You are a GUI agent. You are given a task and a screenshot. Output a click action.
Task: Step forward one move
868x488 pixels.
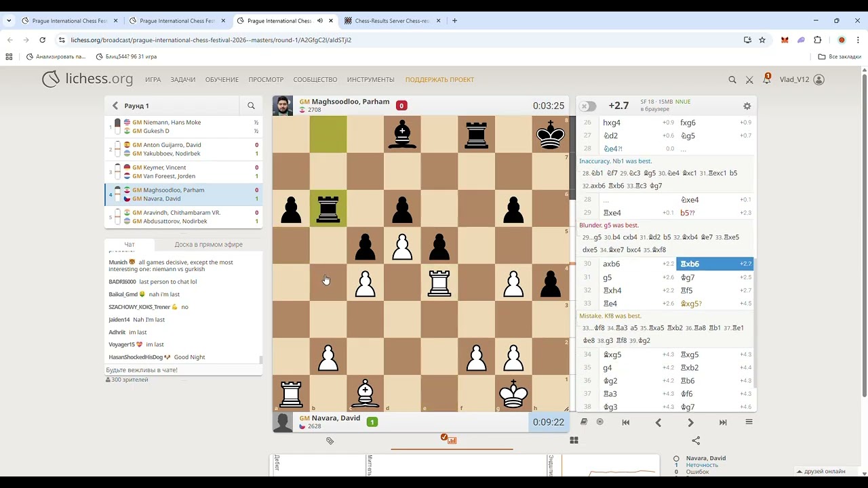(690, 422)
